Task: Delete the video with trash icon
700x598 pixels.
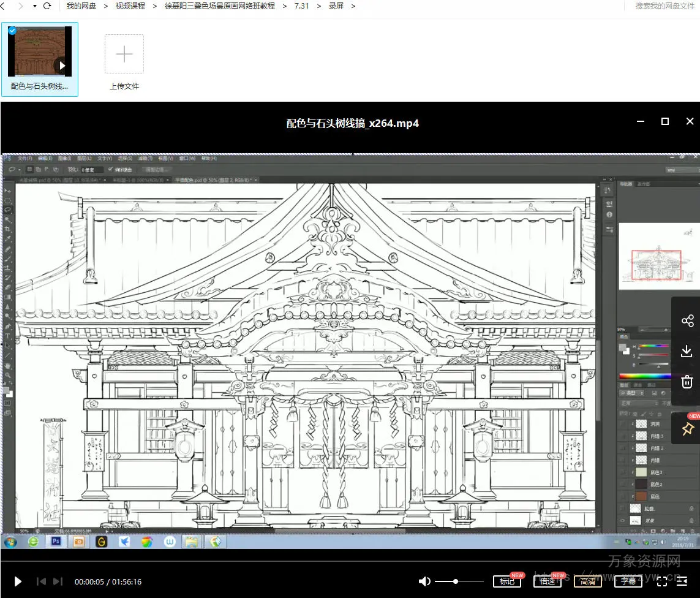Action: pyautogui.click(x=687, y=382)
